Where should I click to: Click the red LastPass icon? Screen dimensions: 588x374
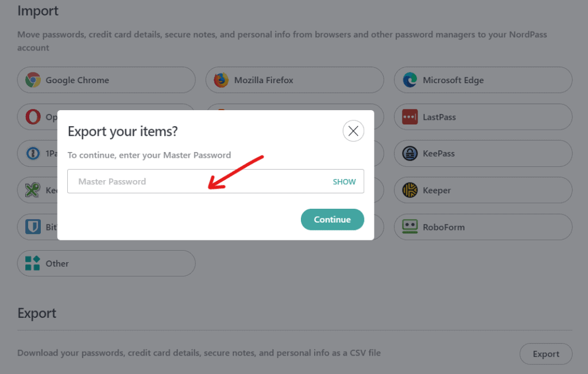click(409, 117)
